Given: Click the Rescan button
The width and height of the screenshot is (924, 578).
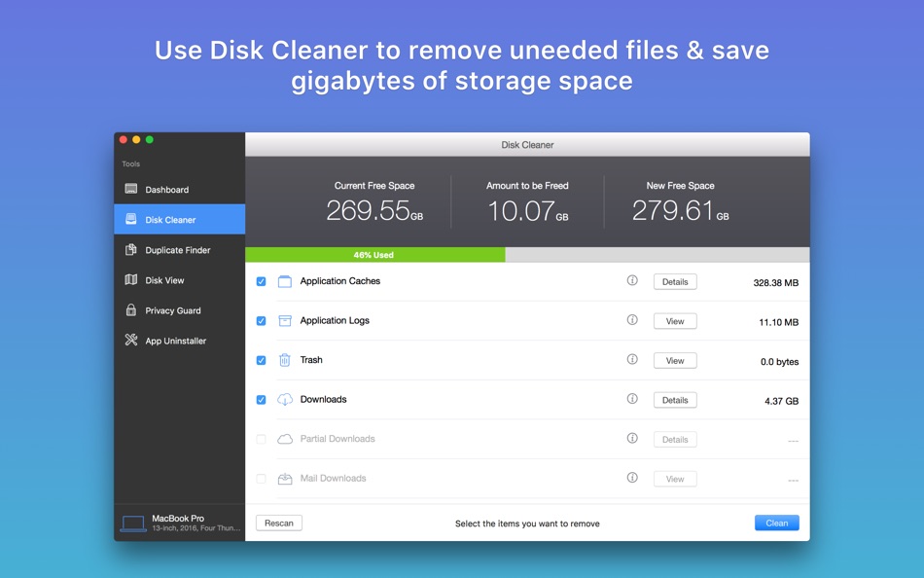Looking at the screenshot, I should pos(279,524).
